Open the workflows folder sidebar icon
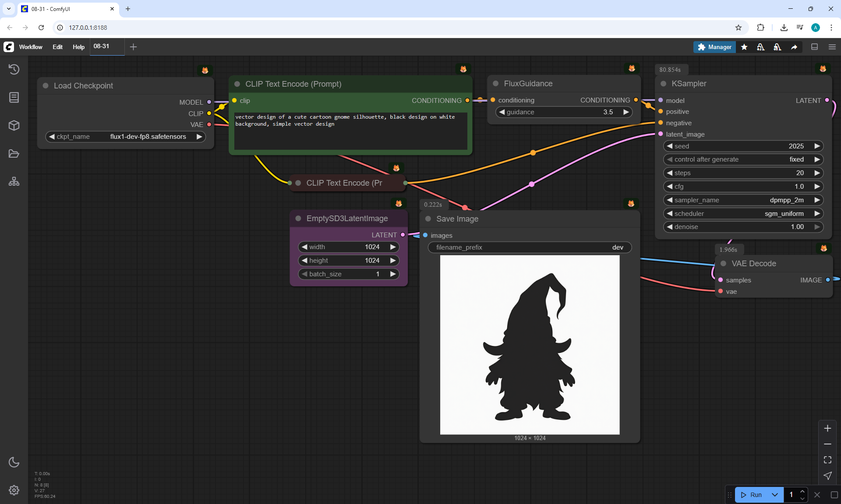 pos(14,154)
